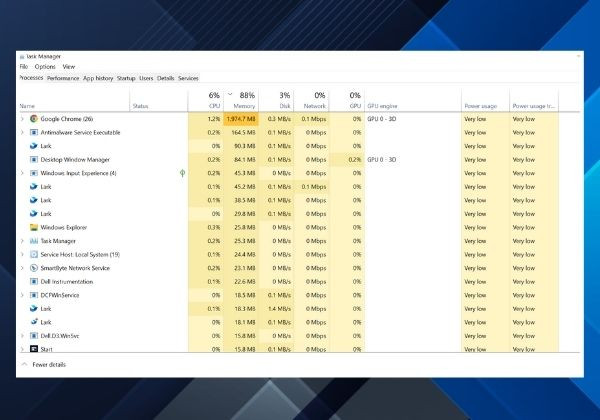Click the Task Manager process icon in list
Image resolution: width=600 pixels, height=420 pixels.
tap(34, 241)
